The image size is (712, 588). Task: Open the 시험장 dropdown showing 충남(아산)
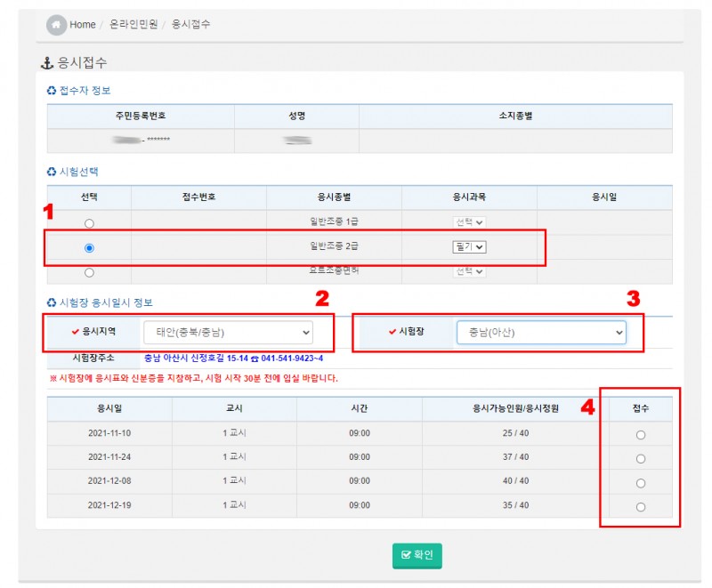pyautogui.click(x=541, y=333)
